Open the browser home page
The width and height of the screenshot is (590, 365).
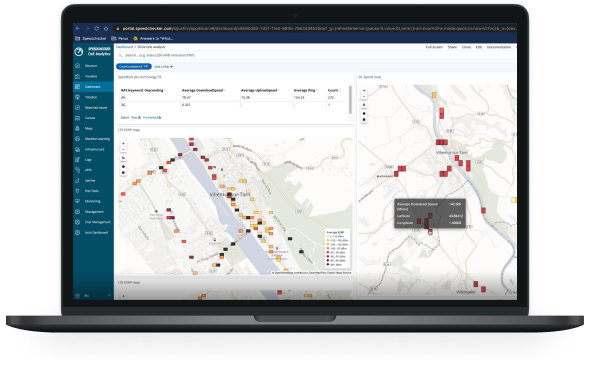106,28
